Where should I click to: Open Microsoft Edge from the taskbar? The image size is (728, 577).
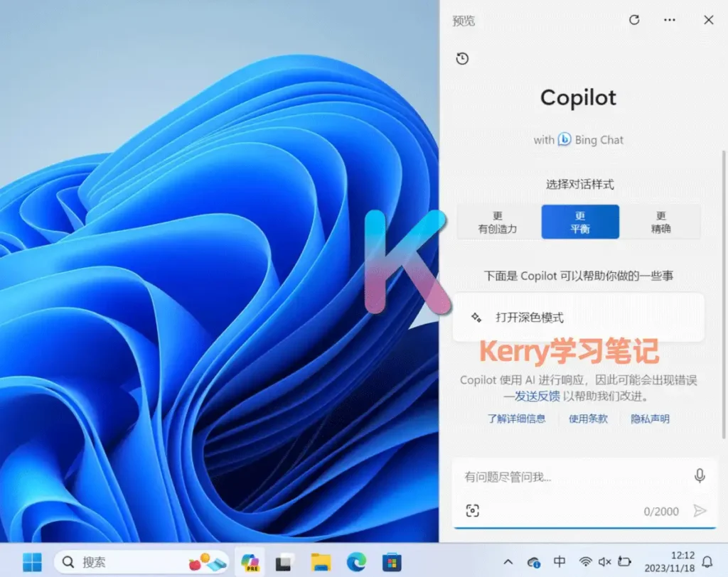coord(356,562)
